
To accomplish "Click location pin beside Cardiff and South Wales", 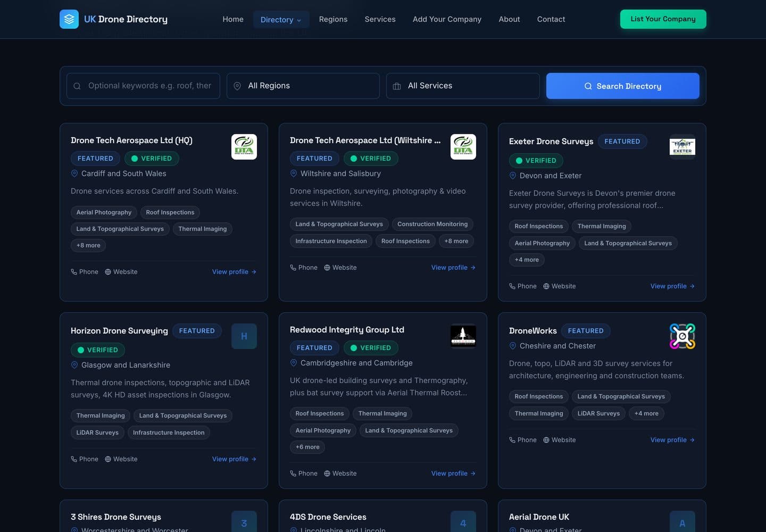I will coord(74,173).
